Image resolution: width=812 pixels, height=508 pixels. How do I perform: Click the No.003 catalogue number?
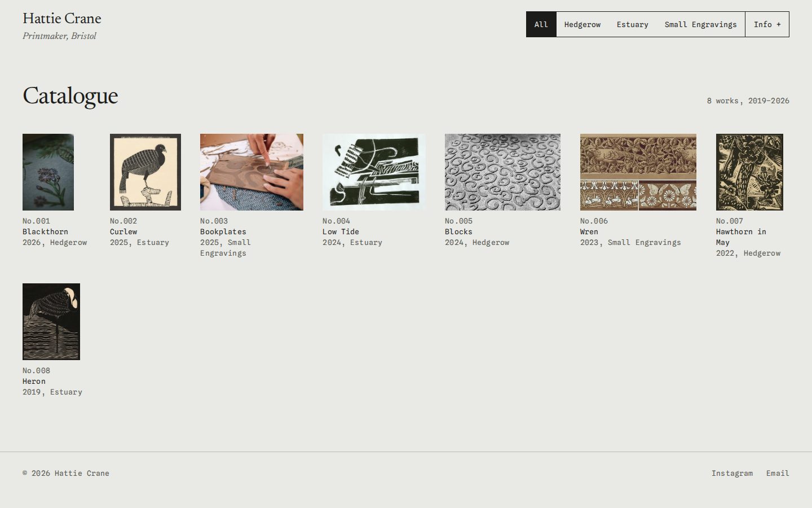tap(214, 221)
